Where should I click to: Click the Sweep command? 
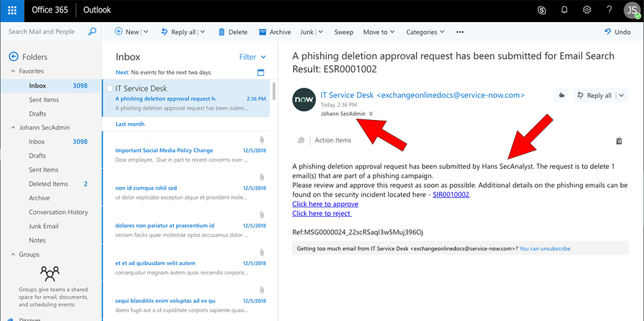[344, 32]
